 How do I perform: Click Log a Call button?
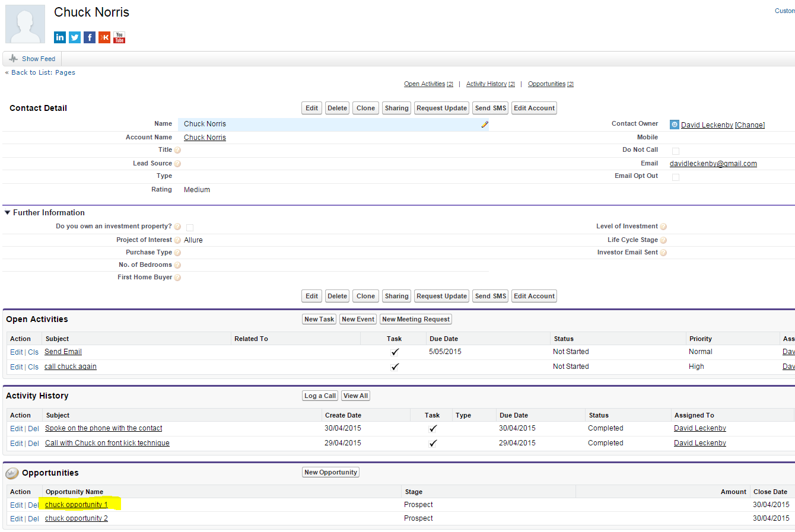(x=320, y=396)
